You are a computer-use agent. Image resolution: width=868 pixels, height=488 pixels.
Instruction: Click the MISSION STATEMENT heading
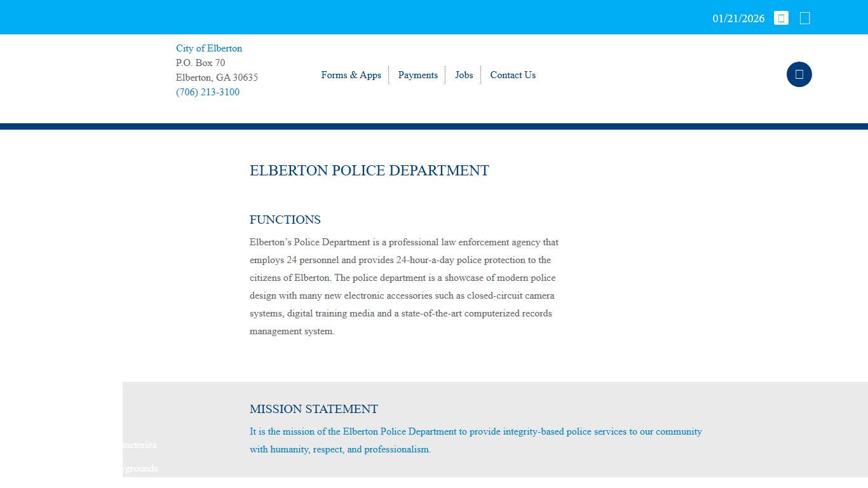point(314,409)
